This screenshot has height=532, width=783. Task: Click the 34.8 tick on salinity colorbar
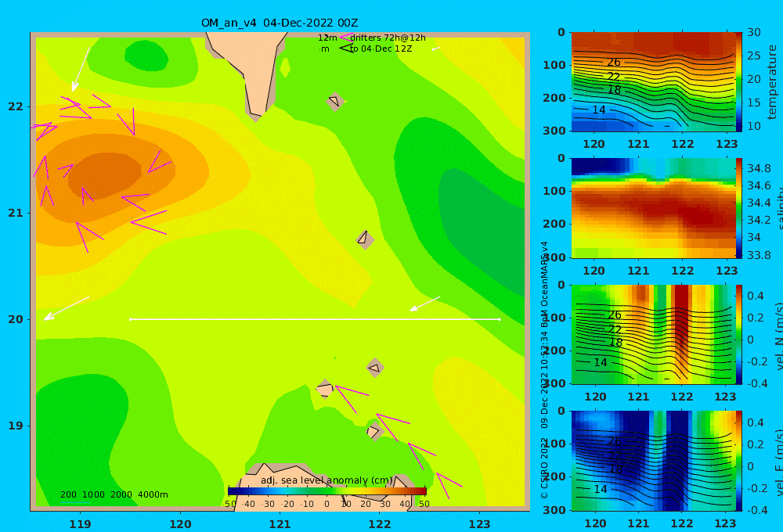coord(759,168)
